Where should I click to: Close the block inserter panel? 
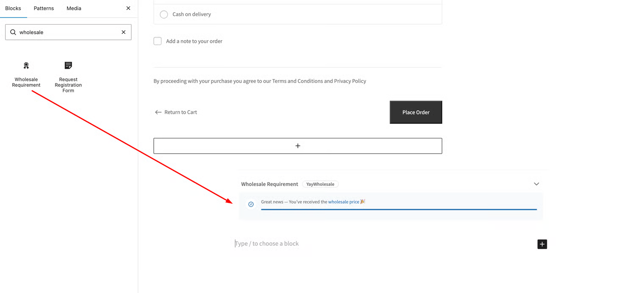click(x=128, y=8)
